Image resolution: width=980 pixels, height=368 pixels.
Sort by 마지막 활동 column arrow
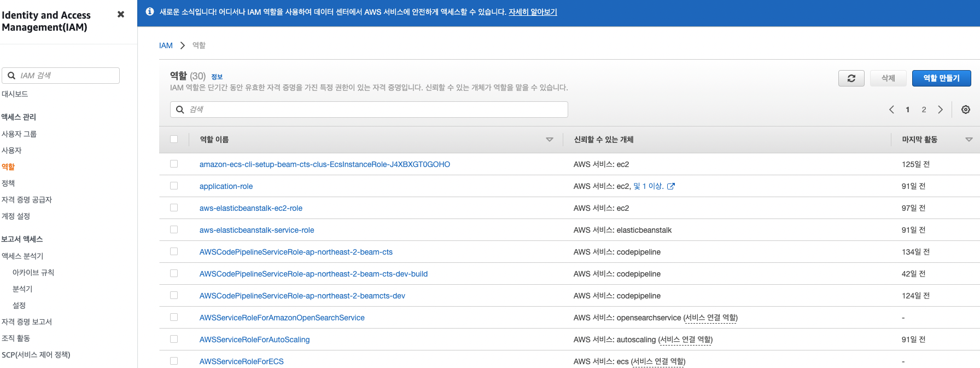pyautogui.click(x=969, y=140)
